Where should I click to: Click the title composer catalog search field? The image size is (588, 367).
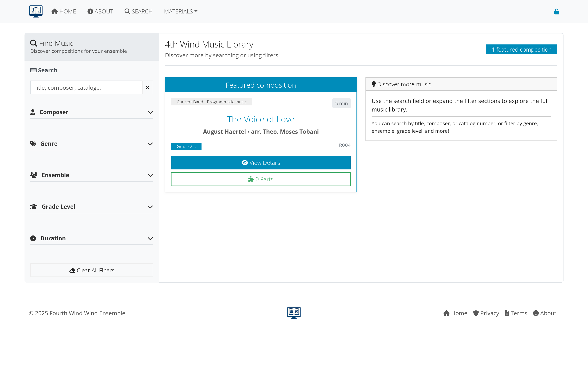point(86,87)
